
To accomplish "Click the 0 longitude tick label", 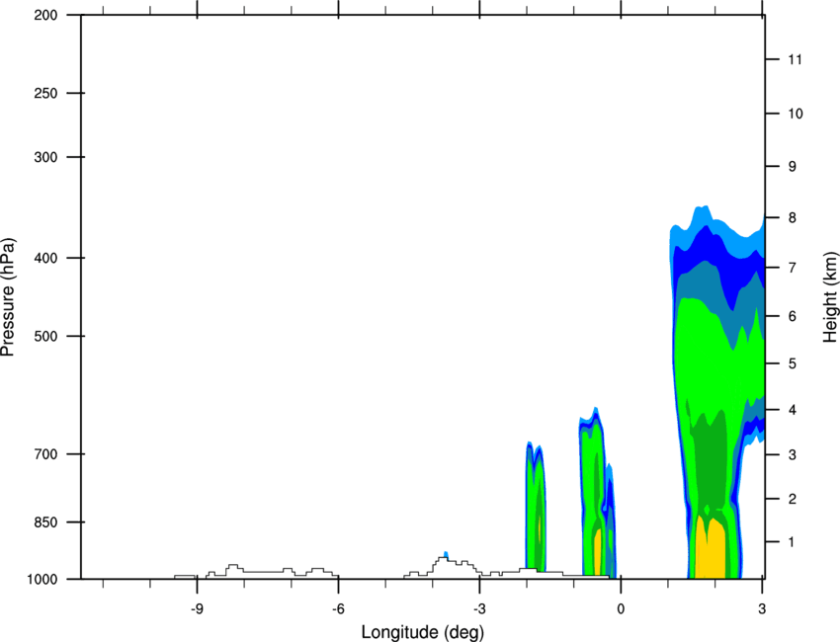I will click(621, 609).
